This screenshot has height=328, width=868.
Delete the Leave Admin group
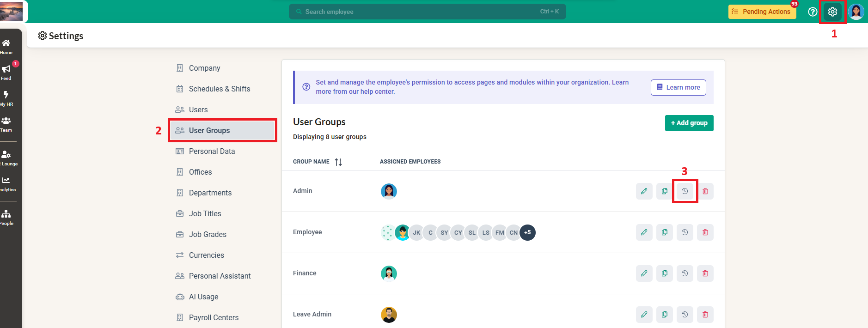coord(705,315)
